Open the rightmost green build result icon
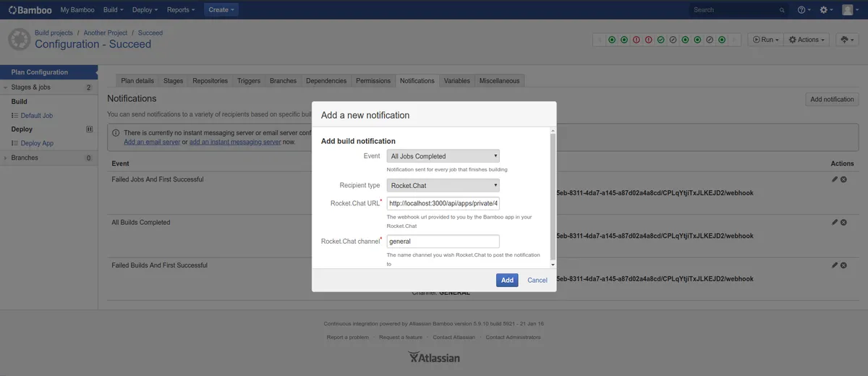The height and width of the screenshot is (376, 868). pyautogui.click(x=723, y=40)
